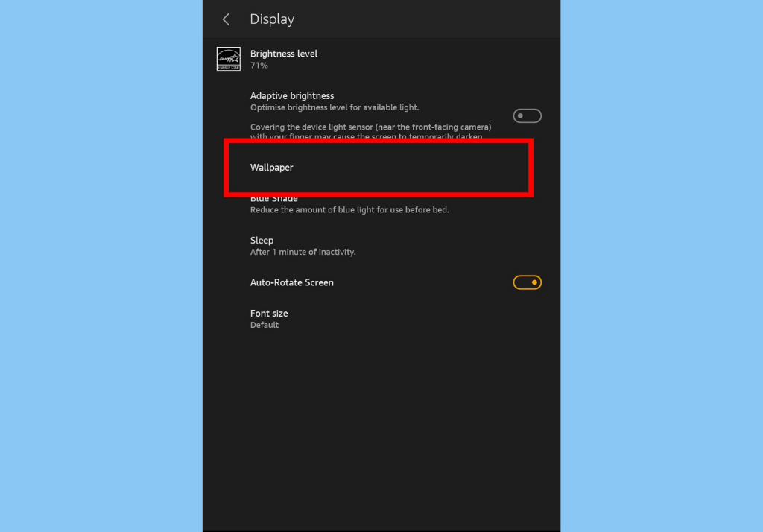The image size is (763, 532).
Task: Click the red highlight box's right edge
Action: (x=531, y=168)
